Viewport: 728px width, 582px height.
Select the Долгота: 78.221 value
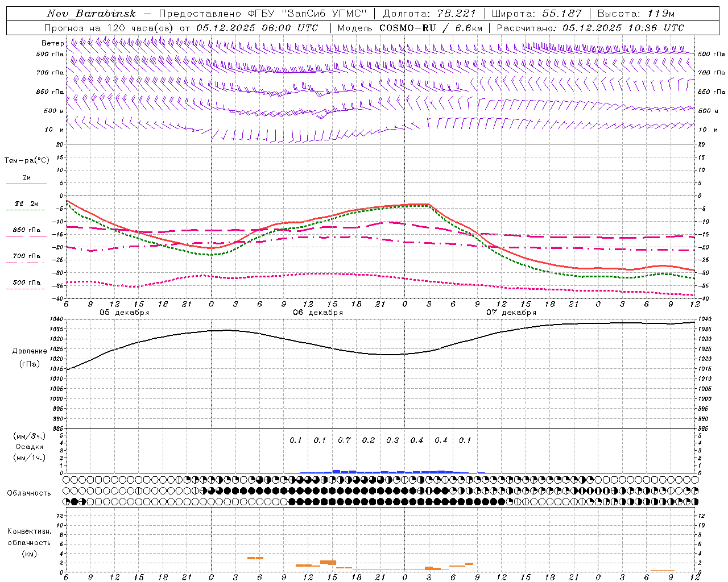pyautogui.click(x=429, y=14)
